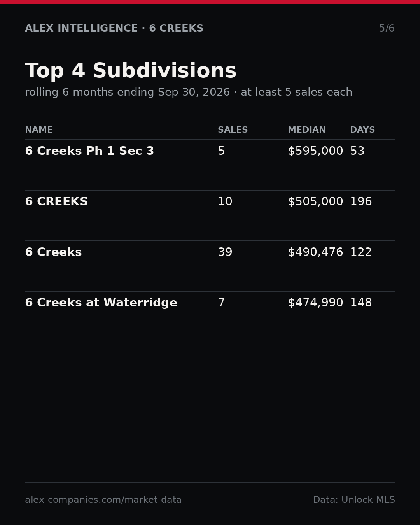Select the 6 CREEKS uppercase subdivision row

(210, 215)
